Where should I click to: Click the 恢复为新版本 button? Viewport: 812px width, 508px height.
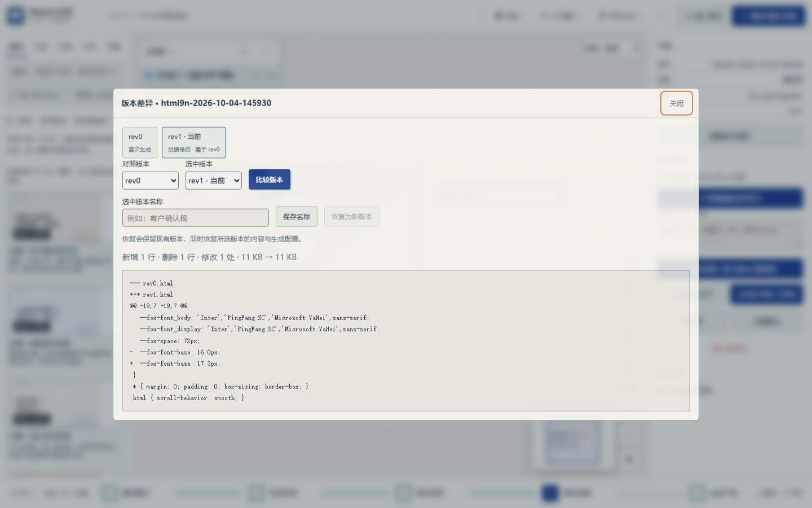click(x=352, y=217)
